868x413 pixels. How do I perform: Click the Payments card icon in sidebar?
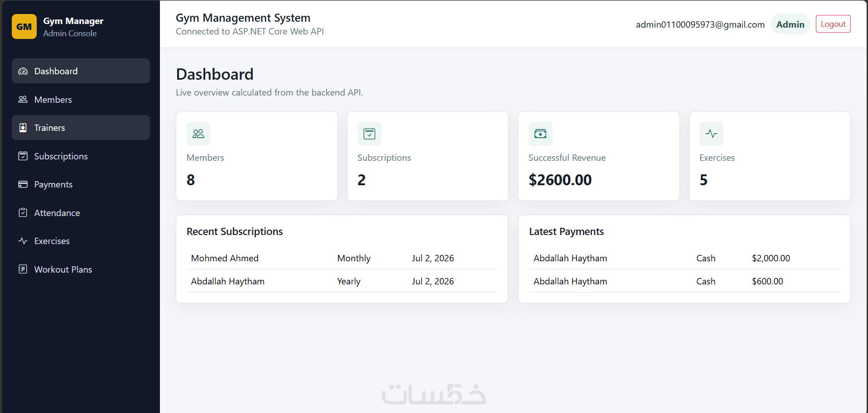pos(23,184)
